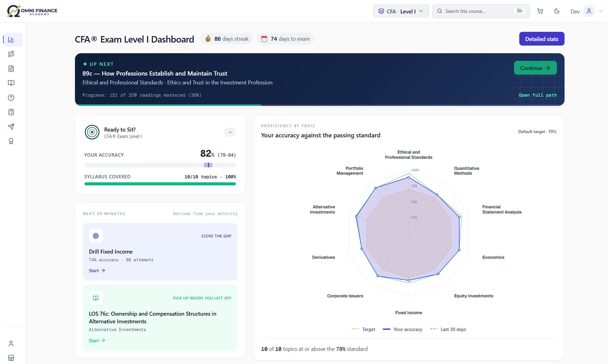Click the syllabus covered progress bar

[x=160, y=184]
